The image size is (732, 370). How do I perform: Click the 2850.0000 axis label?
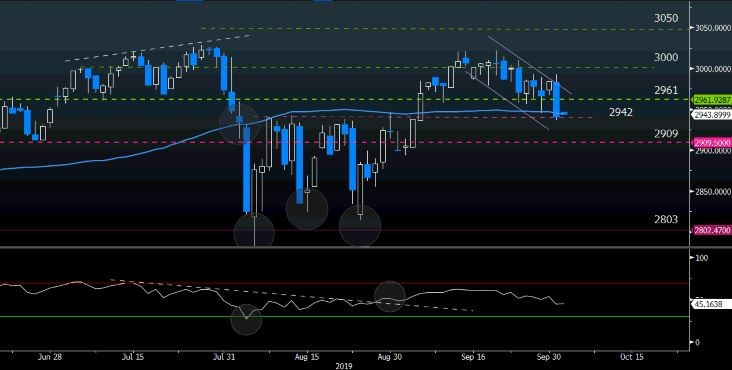tap(713, 192)
